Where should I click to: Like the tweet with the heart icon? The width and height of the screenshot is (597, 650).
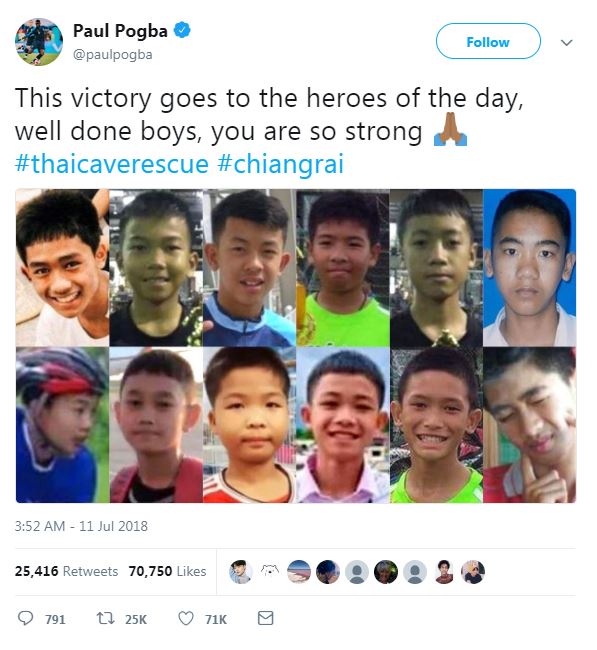(186, 618)
